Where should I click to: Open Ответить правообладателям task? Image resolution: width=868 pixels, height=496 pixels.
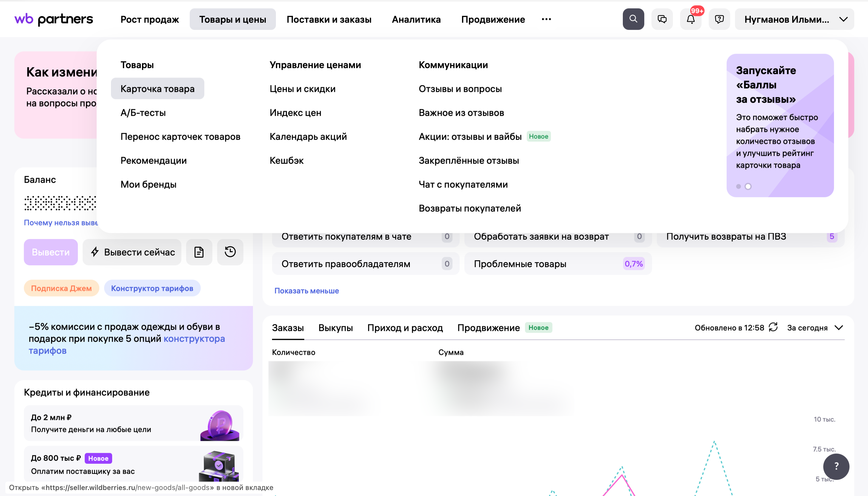366,264
